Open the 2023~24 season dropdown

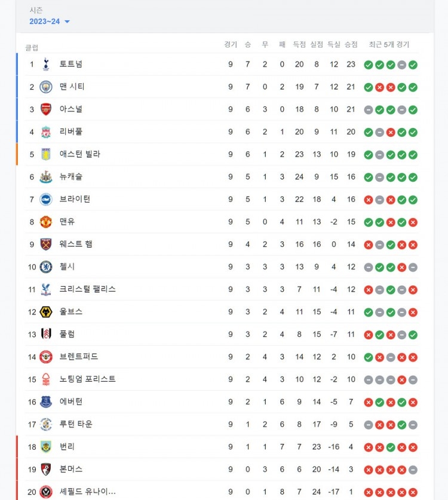[x=49, y=22]
